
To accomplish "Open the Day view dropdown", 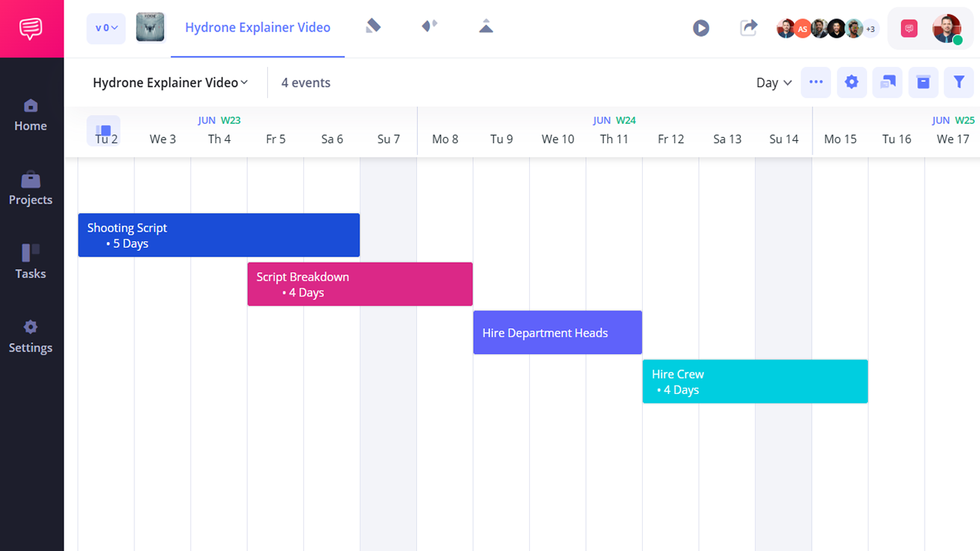I will [x=774, y=83].
